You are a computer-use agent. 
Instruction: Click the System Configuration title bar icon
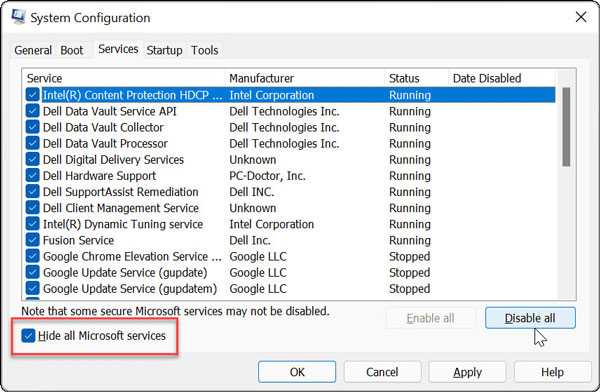(18, 17)
